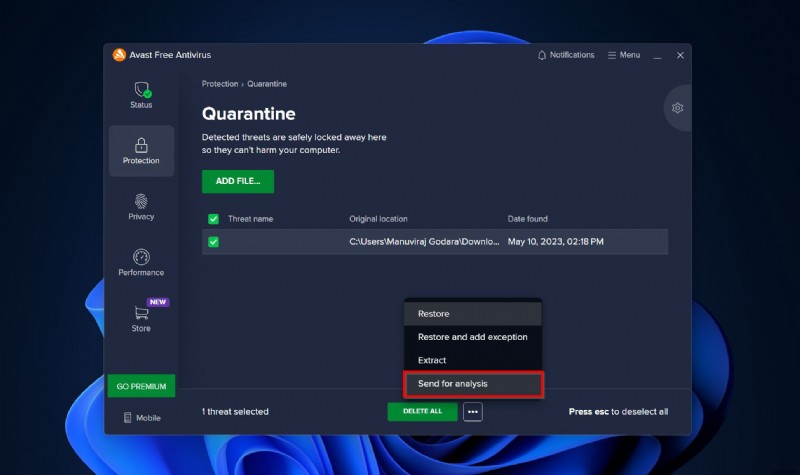Open the Status section in sidebar
The width and height of the screenshot is (800, 475).
point(141,95)
